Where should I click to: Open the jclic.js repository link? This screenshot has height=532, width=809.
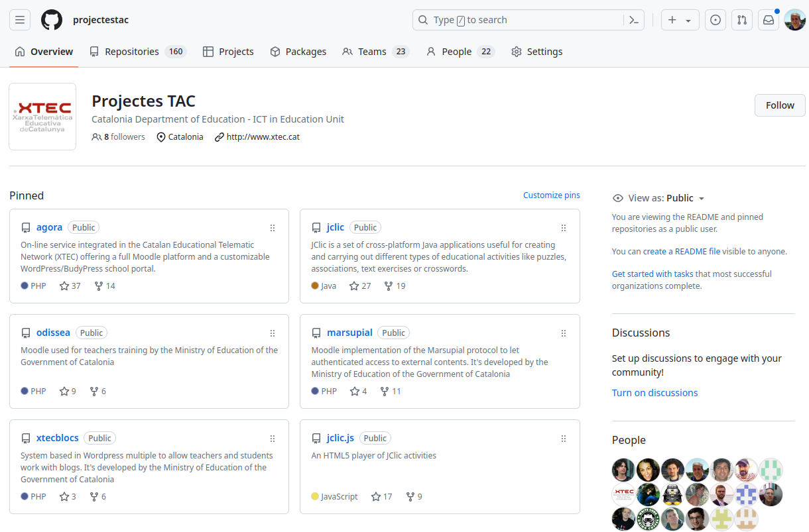point(340,438)
